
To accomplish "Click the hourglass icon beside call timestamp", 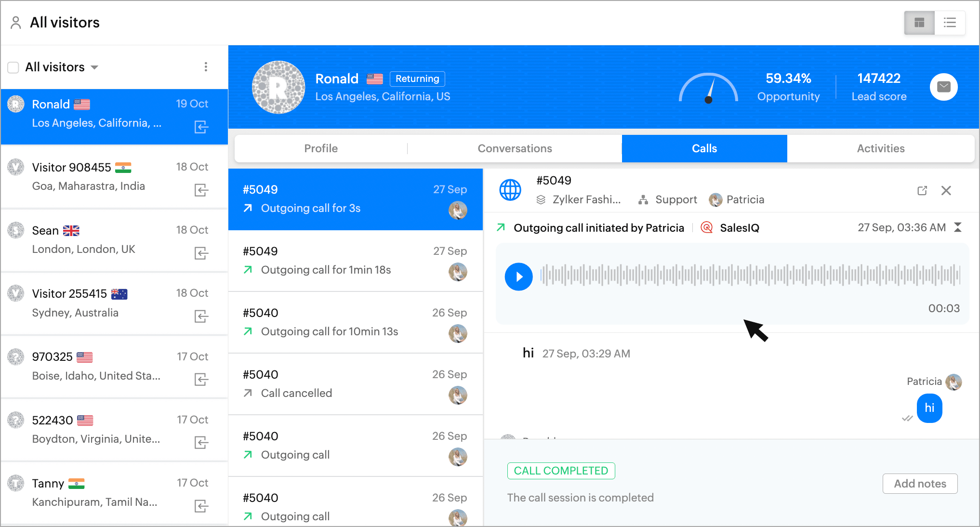I will (958, 227).
